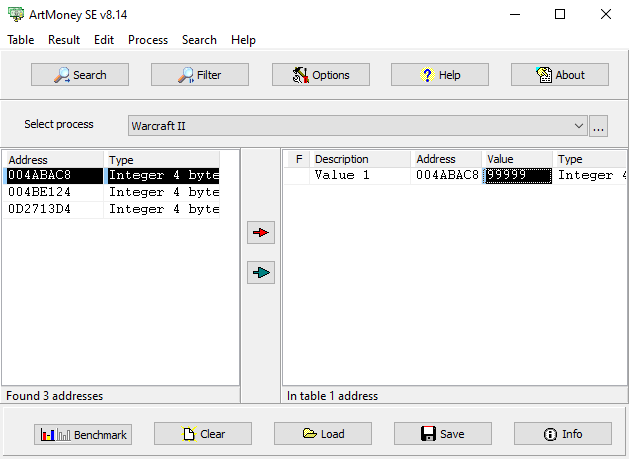
Task: Click the F column header in table
Action: point(299,159)
